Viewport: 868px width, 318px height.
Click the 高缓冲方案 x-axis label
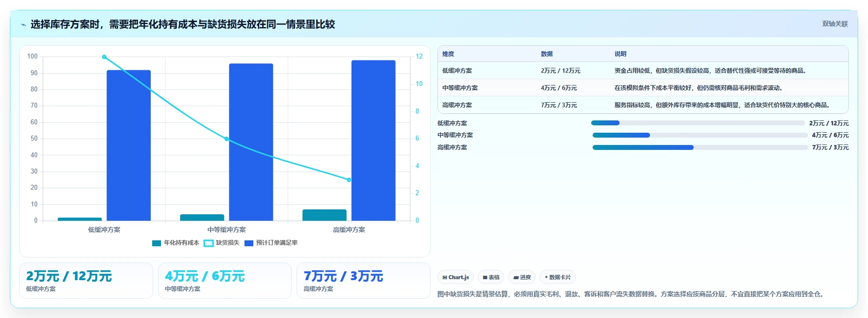(349, 230)
